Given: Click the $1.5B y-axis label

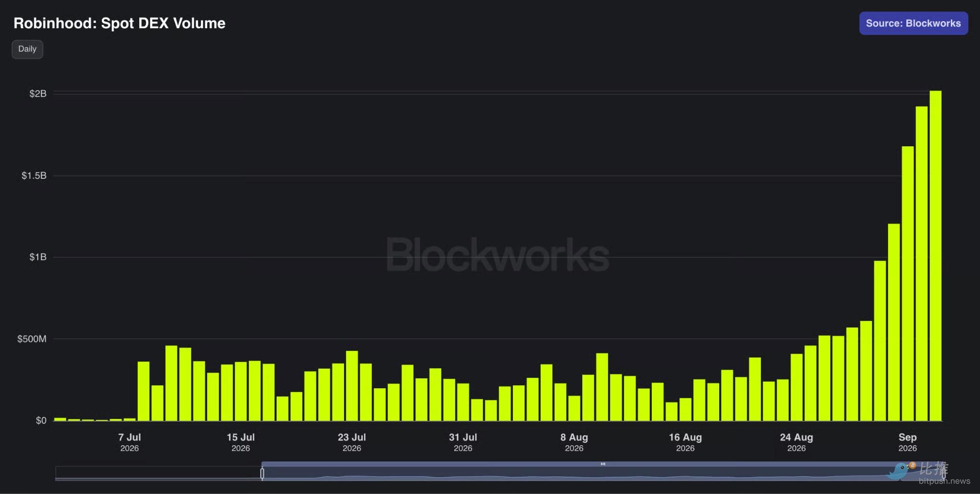Looking at the screenshot, I should [x=34, y=176].
